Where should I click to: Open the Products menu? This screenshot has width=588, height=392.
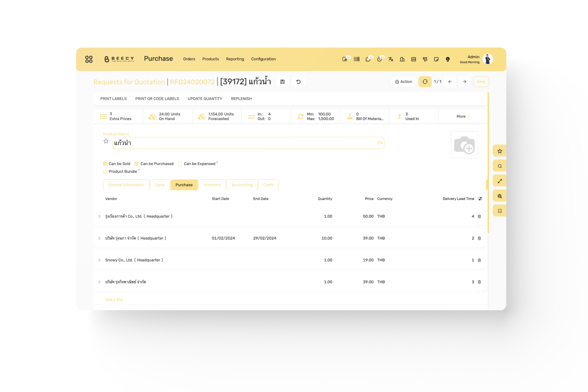click(211, 59)
